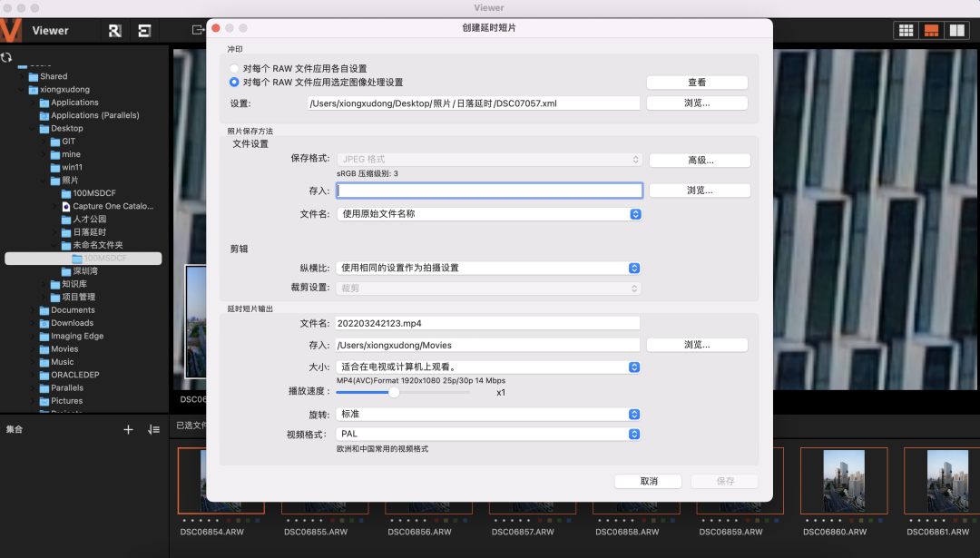The image size is (980, 558).
Task: Collapse the 照片 folder
Action: (x=44, y=181)
